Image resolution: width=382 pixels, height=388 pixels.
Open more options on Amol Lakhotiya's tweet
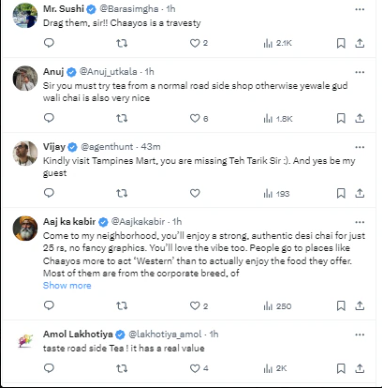pyautogui.click(x=360, y=335)
